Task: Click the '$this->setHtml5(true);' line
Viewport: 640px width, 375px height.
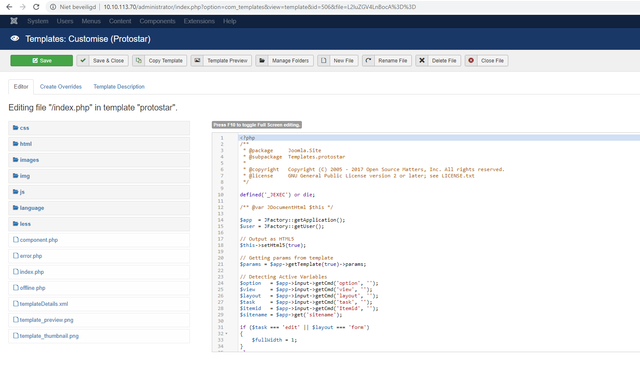Action: pos(273,245)
